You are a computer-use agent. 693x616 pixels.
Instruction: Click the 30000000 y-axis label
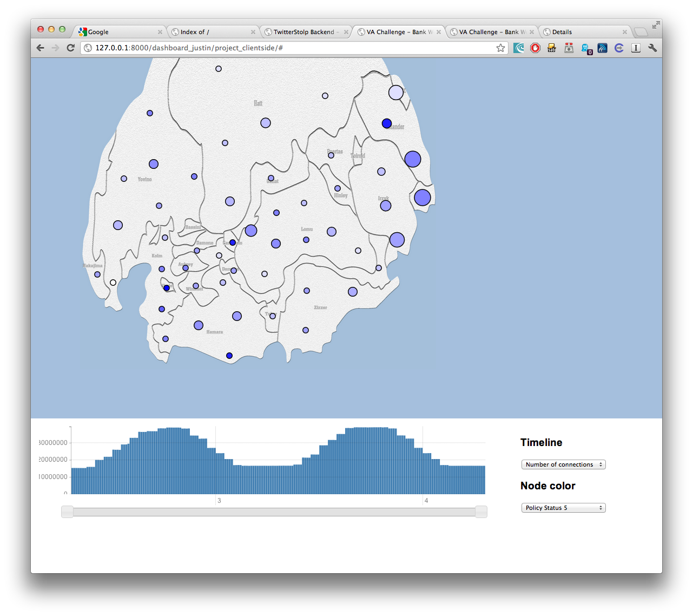pos(53,443)
